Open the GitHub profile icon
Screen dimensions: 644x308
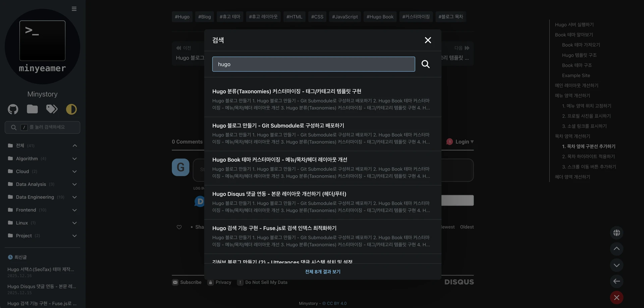coord(13,109)
